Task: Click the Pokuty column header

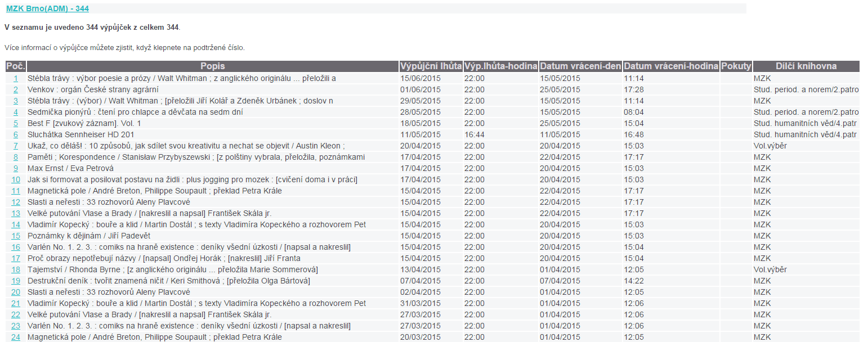Action: [736, 66]
